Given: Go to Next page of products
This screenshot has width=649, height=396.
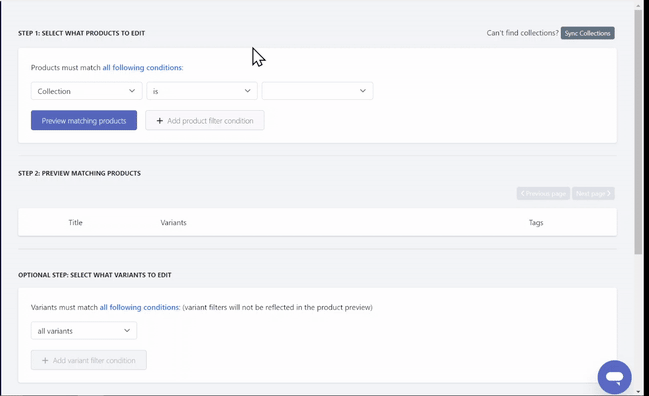Looking at the screenshot, I should (x=593, y=193).
